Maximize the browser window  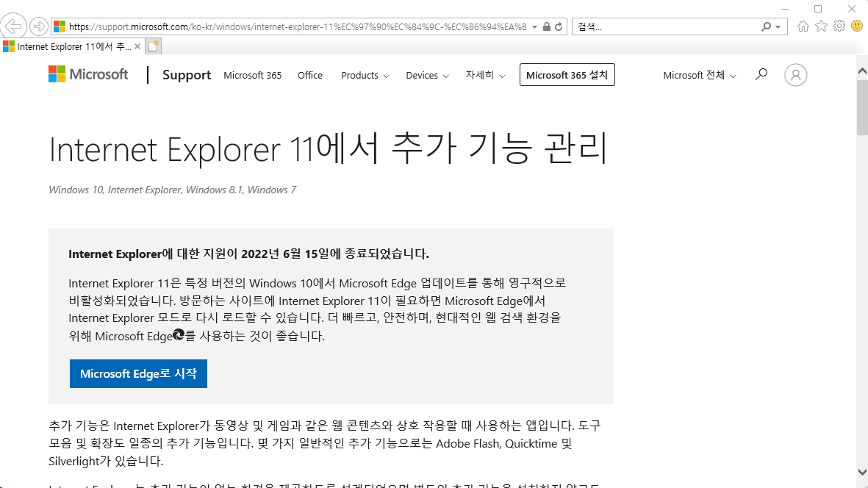click(818, 9)
